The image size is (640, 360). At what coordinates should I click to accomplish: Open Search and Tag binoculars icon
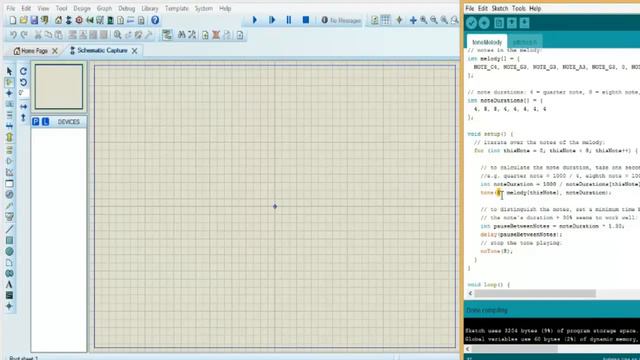point(181,35)
